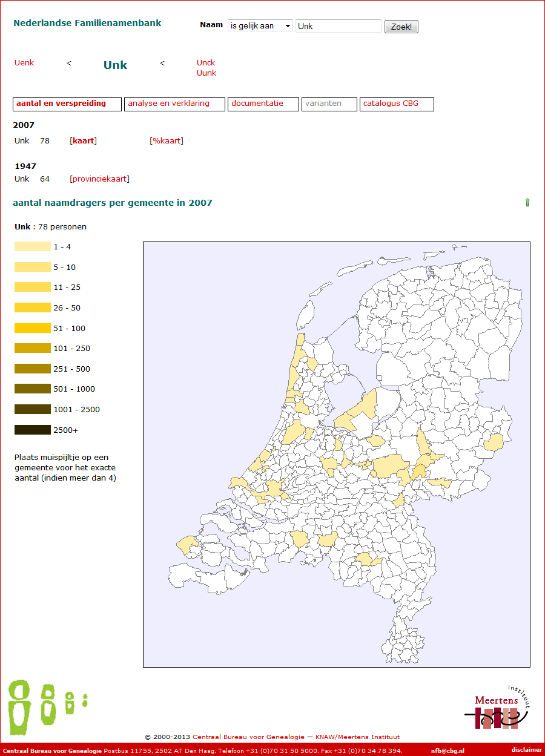This screenshot has height=756, width=545.
Task: Click the 1 - 4 legend color swatch
Action: click(x=32, y=247)
